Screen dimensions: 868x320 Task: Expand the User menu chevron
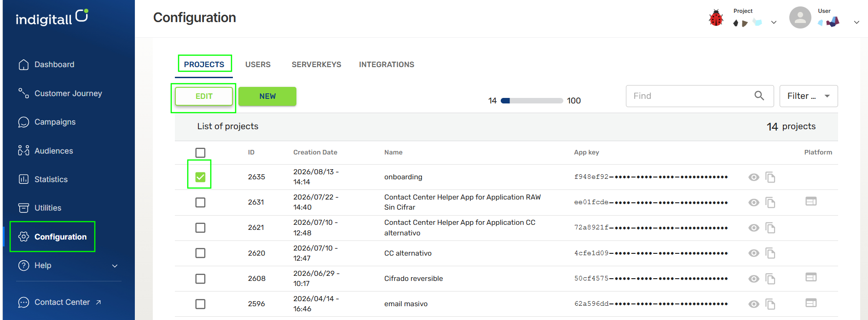856,22
